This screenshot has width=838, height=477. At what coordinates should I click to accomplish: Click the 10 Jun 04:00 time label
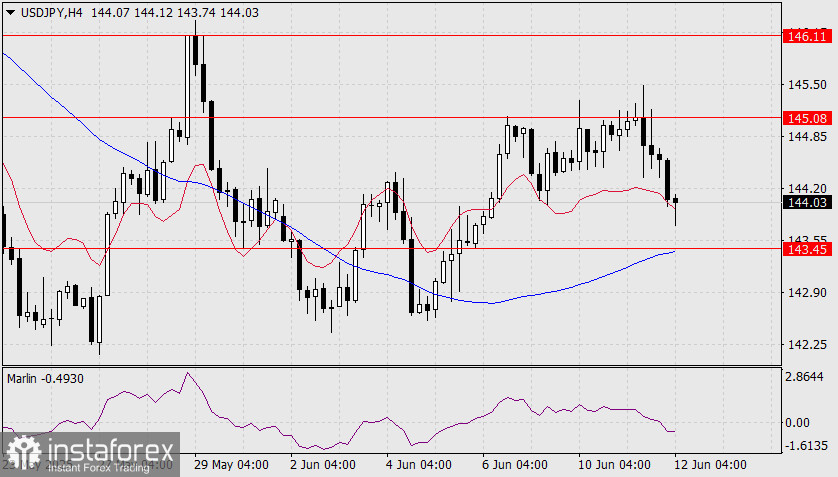(x=614, y=465)
